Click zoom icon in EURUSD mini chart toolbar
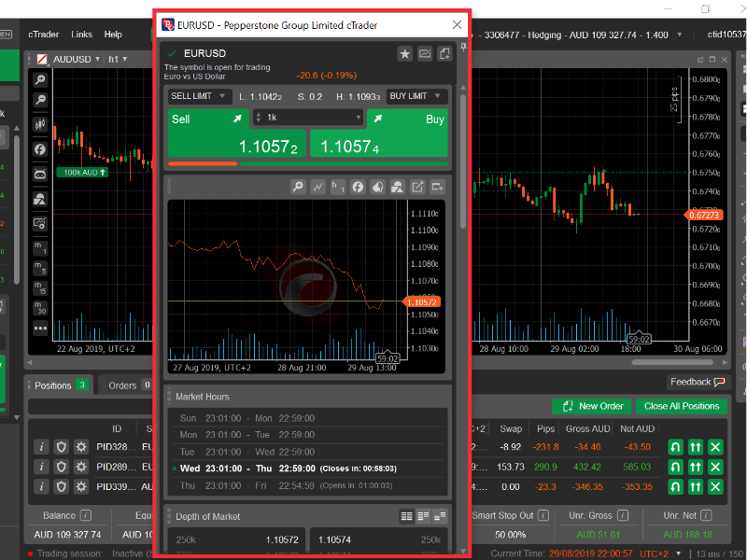Image resolution: width=747 pixels, height=560 pixels. [x=298, y=187]
